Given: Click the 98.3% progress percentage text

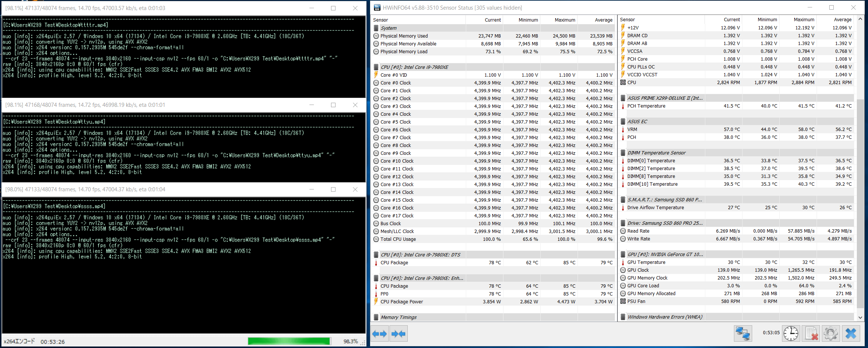Looking at the screenshot, I should (350, 341).
